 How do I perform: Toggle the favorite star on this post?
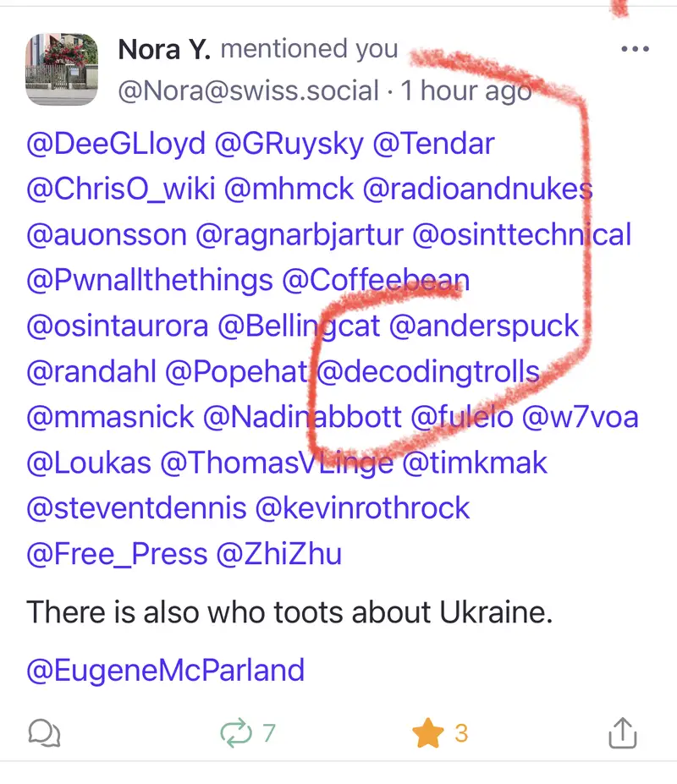(x=428, y=732)
